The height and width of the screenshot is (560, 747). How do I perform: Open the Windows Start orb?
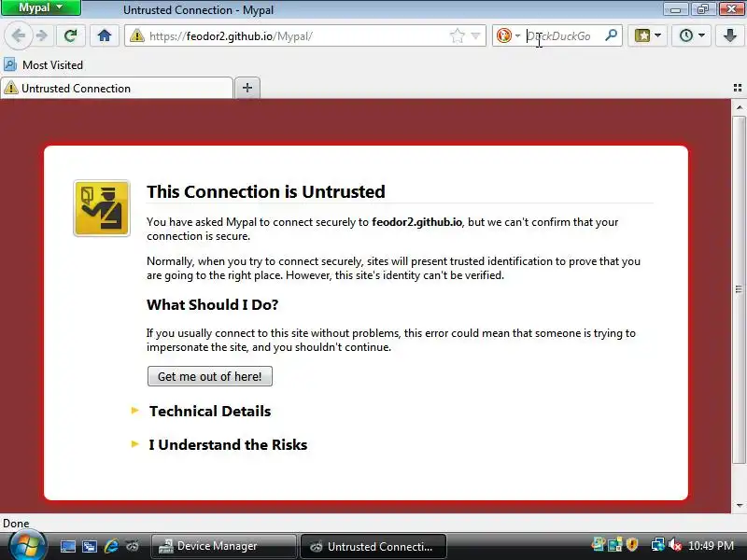(x=28, y=545)
